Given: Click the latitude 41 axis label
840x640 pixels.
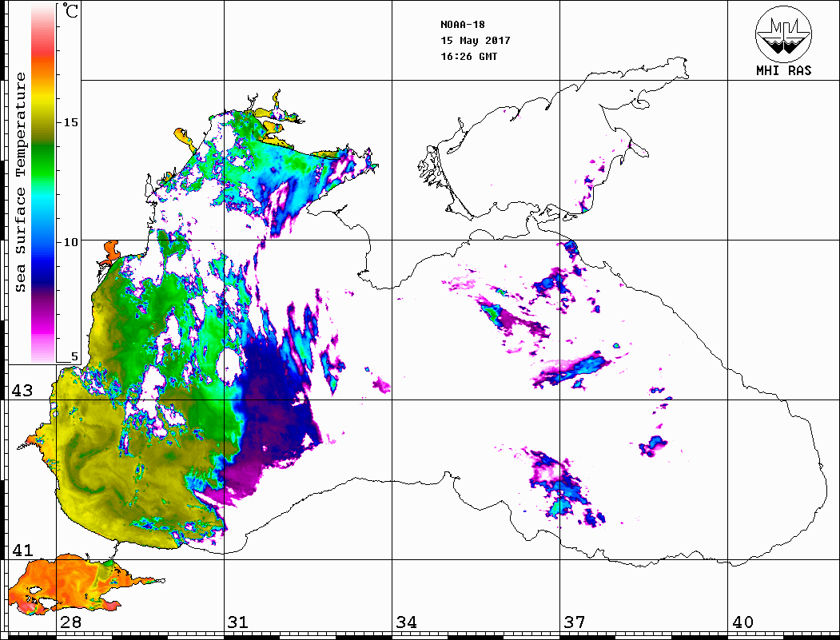Looking at the screenshot, I should pos(20,550).
